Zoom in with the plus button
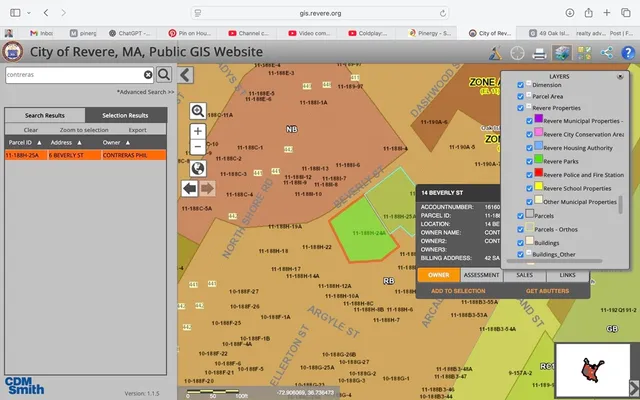This screenshot has width=640, height=400. tap(198, 131)
